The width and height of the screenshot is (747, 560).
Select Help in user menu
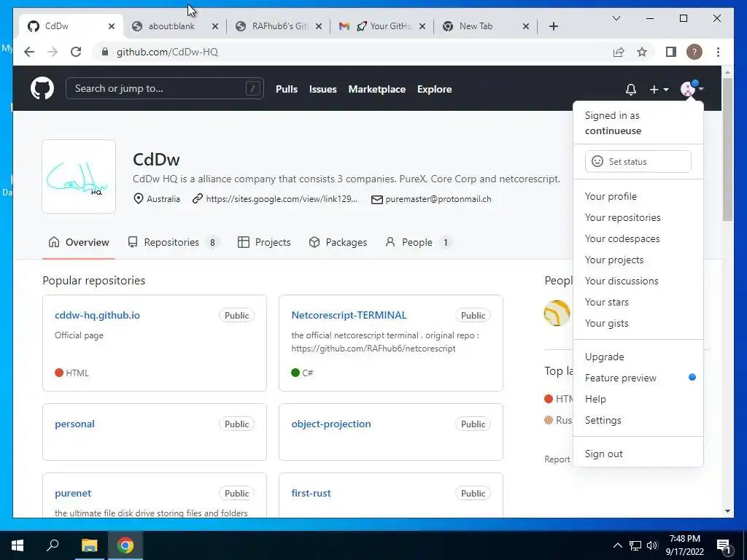(x=638, y=399)
